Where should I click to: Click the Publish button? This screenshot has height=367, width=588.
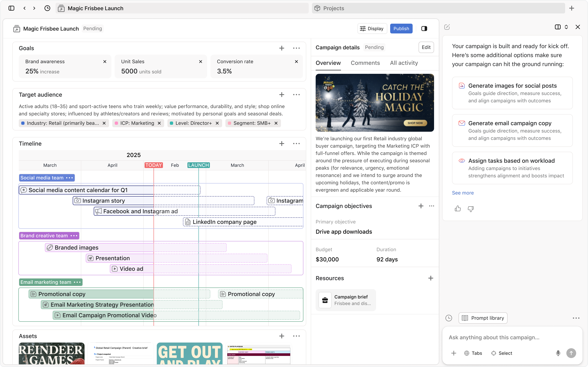click(401, 29)
